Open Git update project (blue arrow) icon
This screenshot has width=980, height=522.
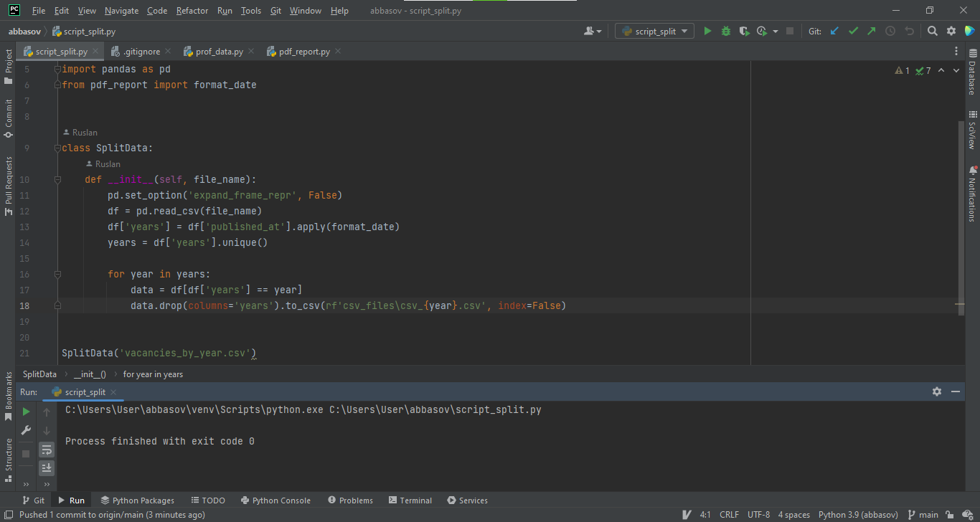pyautogui.click(x=836, y=31)
